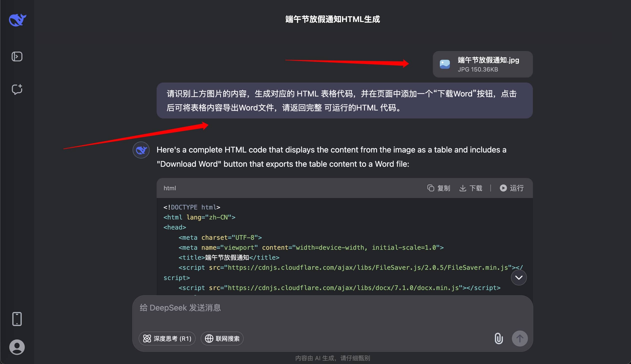
Task: Click the html lang="zh-CN" code line
Action: (x=199, y=217)
